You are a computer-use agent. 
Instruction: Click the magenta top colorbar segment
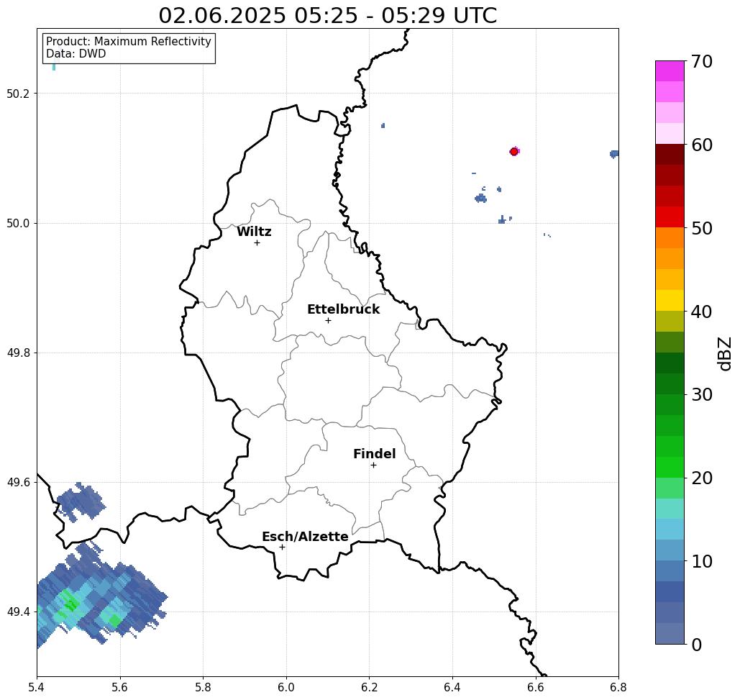coord(670,71)
